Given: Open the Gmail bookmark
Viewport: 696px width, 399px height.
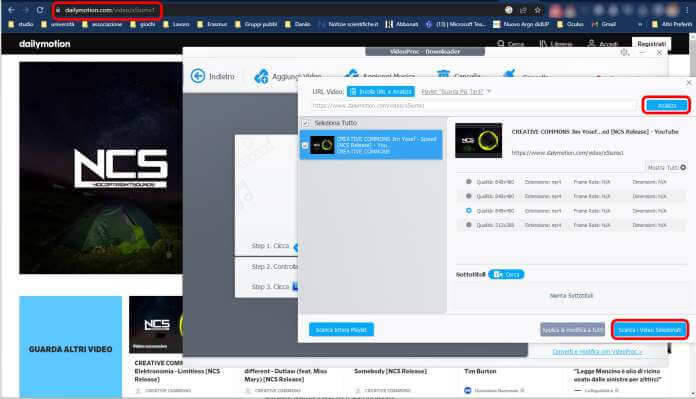Looking at the screenshot, I should [604, 24].
